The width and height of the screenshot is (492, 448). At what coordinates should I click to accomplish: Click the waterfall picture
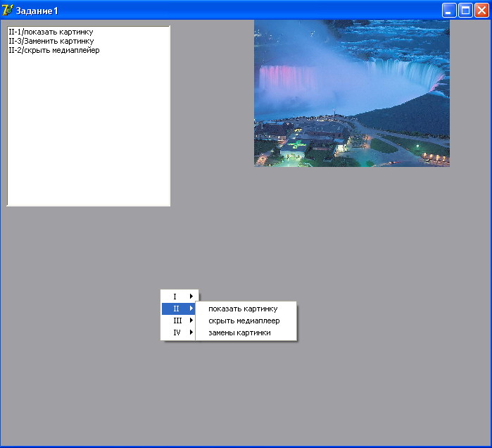[352, 93]
